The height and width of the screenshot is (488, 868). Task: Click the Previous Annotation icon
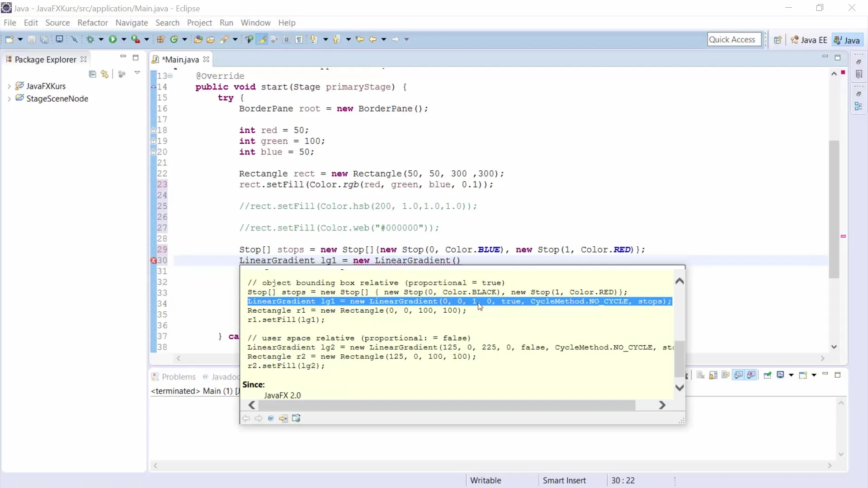[336, 39]
